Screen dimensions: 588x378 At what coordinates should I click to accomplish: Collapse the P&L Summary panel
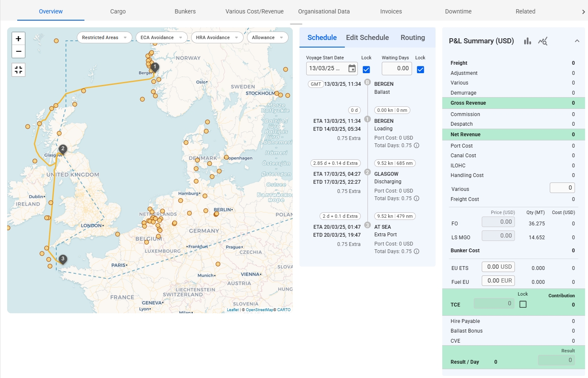click(577, 41)
